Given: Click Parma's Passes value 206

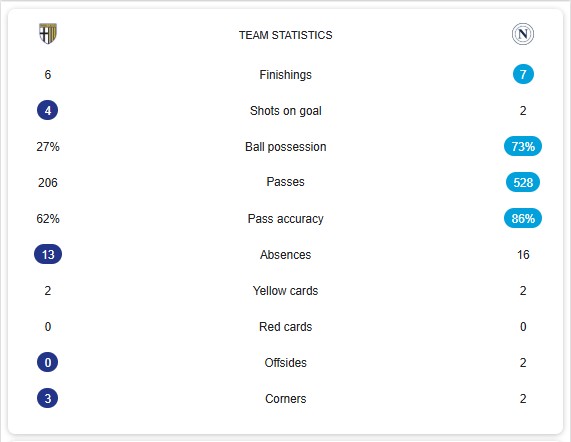Looking at the screenshot, I should pyautogui.click(x=48, y=182).
